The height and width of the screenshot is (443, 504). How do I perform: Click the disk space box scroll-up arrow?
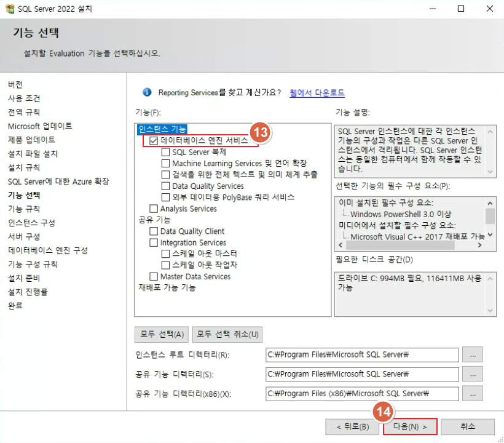[490, 279]
